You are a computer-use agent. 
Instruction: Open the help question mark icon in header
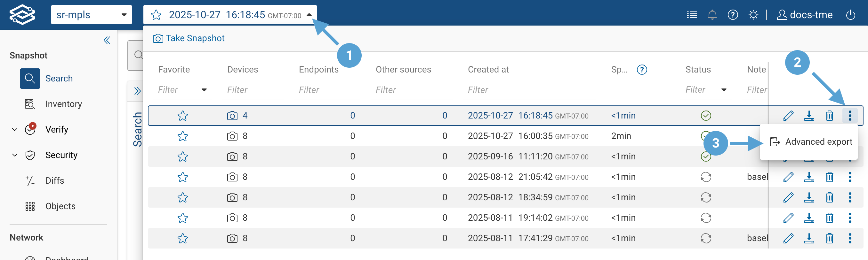(733, 15)
